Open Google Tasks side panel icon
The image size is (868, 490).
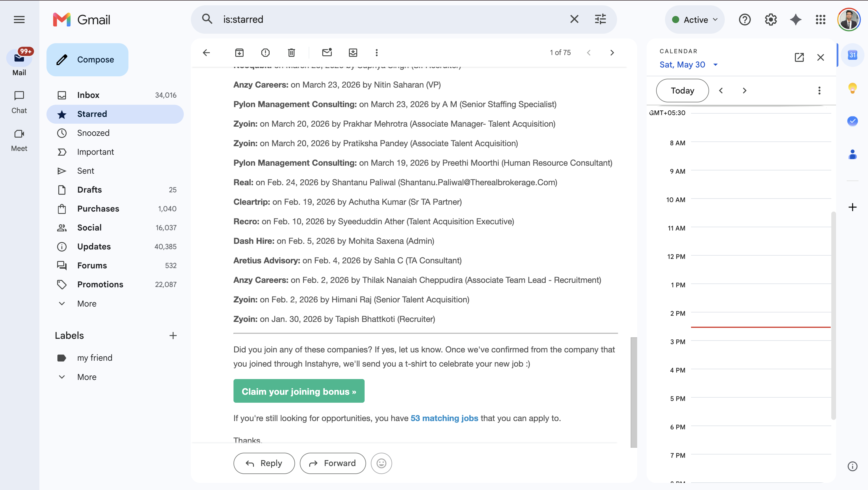click(x=853, y=121)
